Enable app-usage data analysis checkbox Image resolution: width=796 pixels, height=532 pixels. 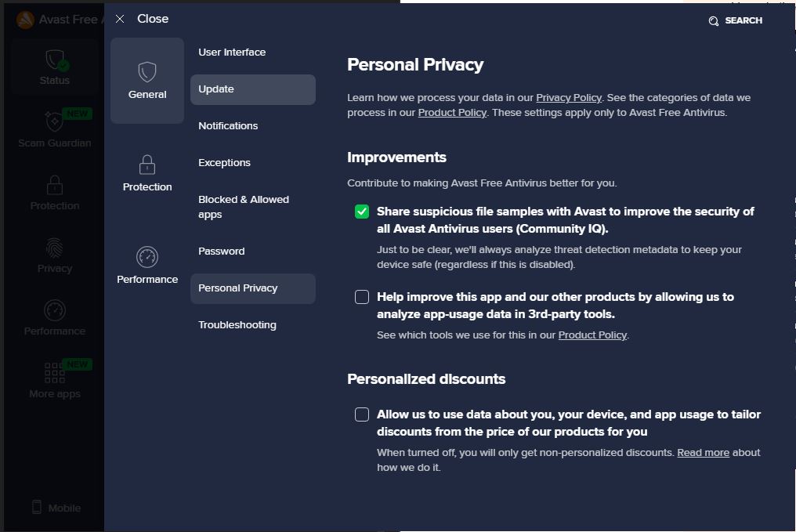[x=362, y=296]
